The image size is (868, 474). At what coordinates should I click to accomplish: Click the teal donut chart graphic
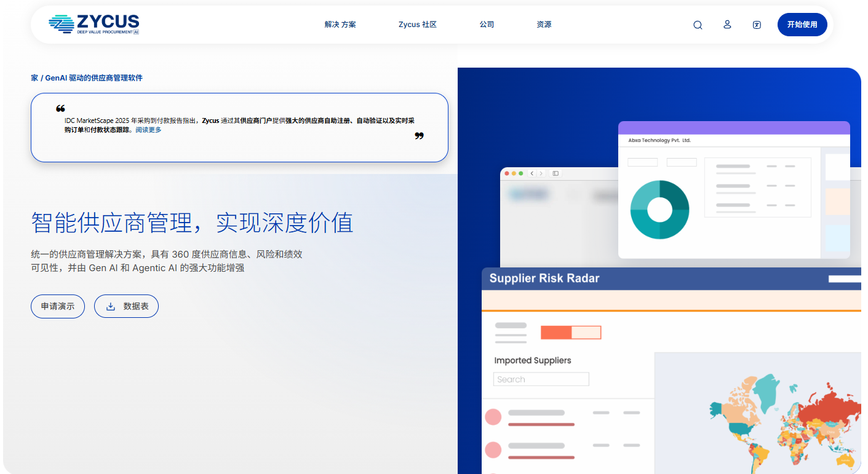tap(659, 210)
